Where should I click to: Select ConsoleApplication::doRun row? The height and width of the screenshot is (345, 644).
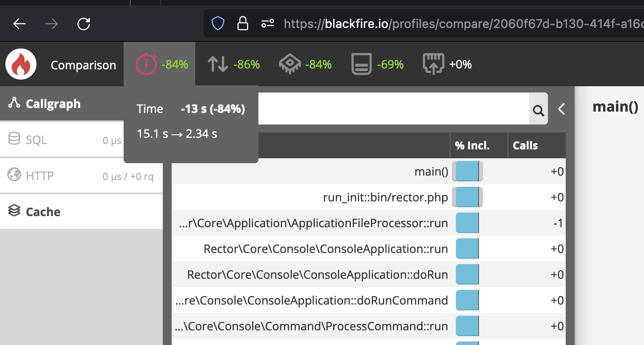coord(369,275)
